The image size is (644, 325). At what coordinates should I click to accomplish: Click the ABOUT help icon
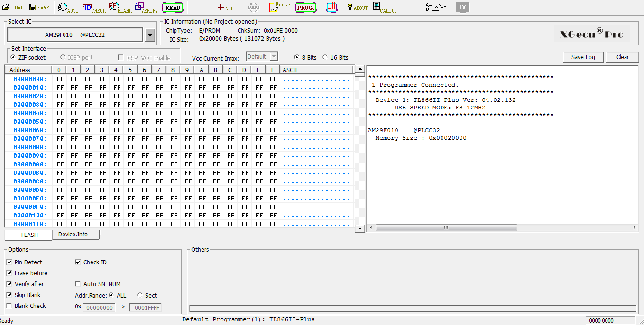pyautogui.click(x=357, y=8)
